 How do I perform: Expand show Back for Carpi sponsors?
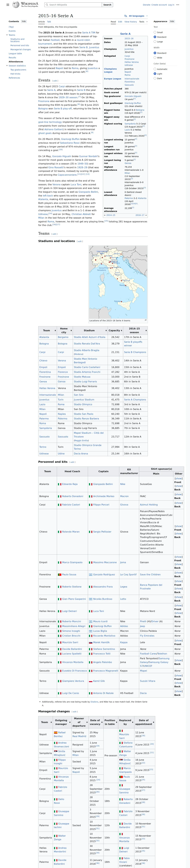point(179,503)
